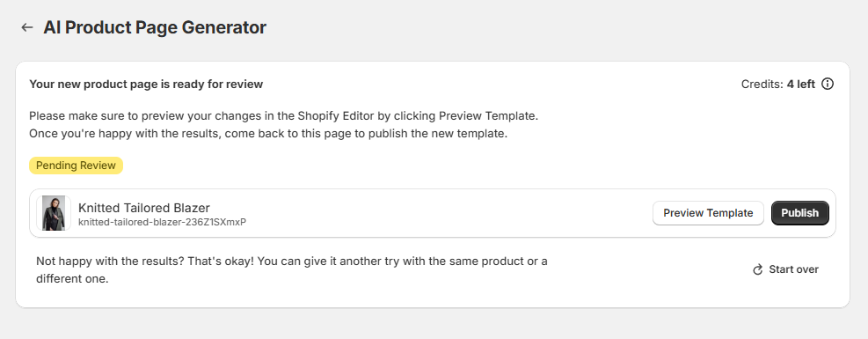Click the '4 left' bold credit count
Viewport: 868px width, 339px height.
(801, 85)
